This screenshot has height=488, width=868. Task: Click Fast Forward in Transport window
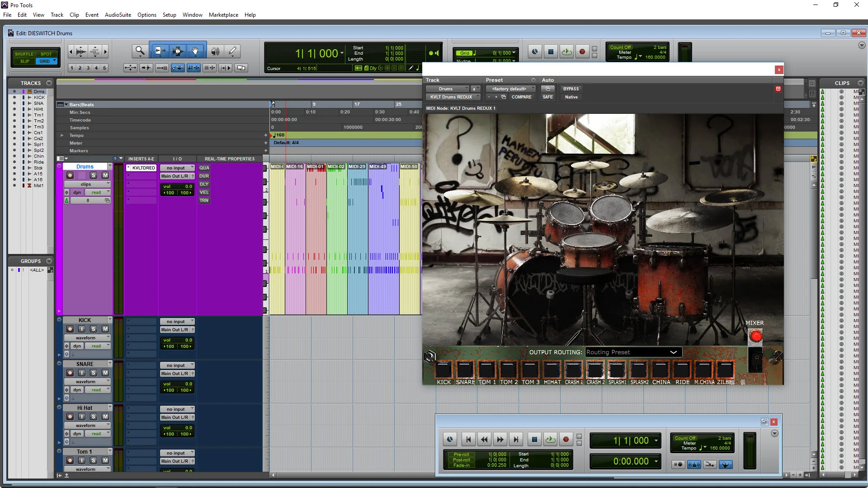click(500, 439)
